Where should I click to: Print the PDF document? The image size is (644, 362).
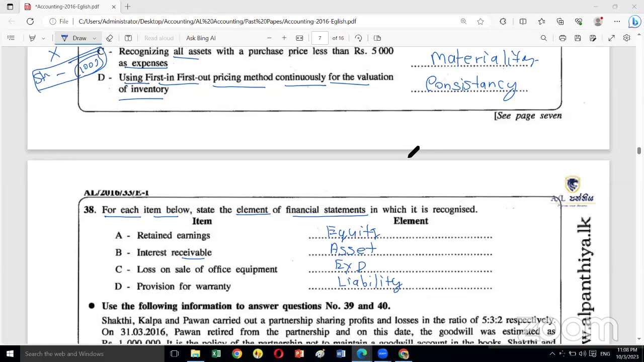pos(562,38)
